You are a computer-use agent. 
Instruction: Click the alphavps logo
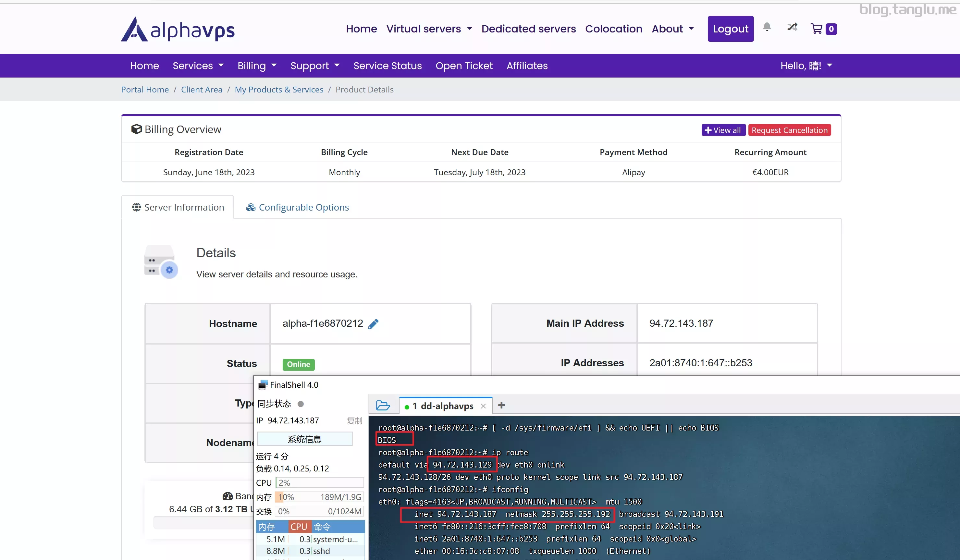(178, 29)
